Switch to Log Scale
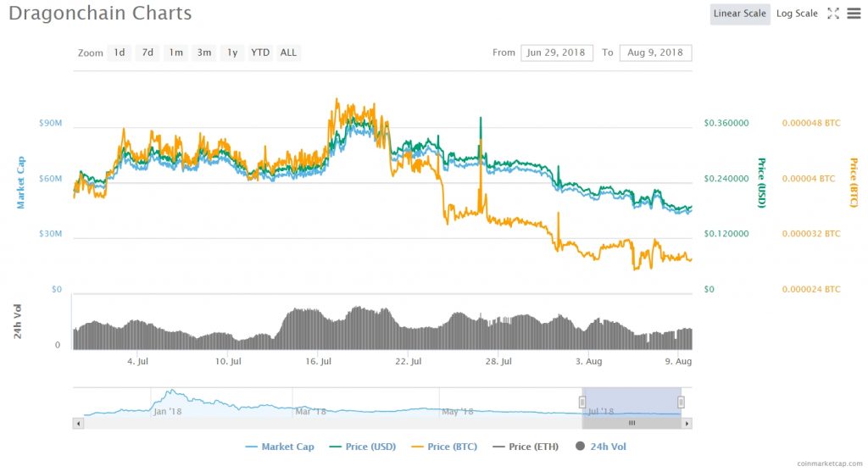868x472 pixels. (x=797, y=14)
